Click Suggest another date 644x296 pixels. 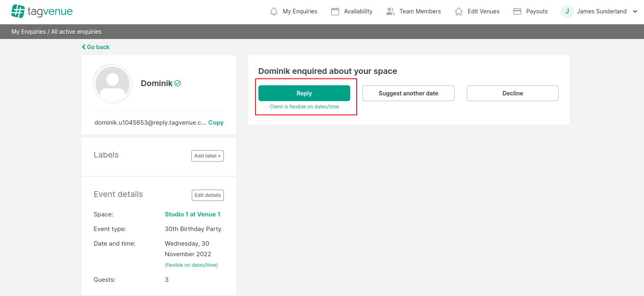[408, 93]
